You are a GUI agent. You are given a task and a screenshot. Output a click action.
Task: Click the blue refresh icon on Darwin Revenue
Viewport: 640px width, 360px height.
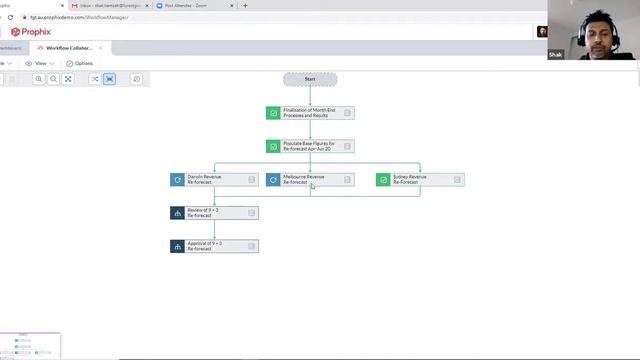pyautogui.click(x=178, y=180)
